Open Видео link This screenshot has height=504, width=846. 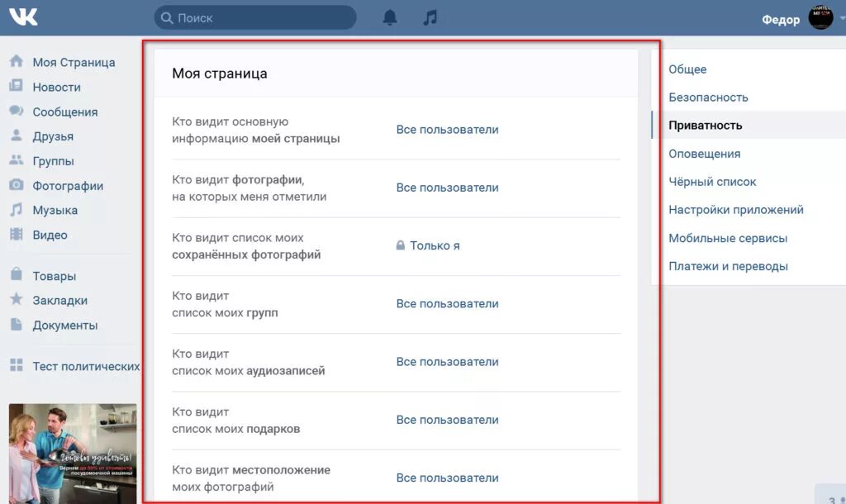tap(50, 235)
